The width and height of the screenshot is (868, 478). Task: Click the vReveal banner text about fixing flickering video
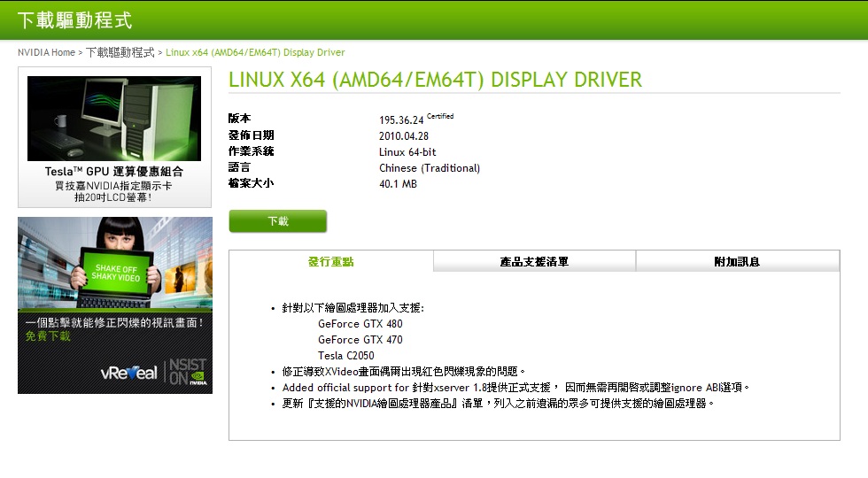[x=114, y=323]
